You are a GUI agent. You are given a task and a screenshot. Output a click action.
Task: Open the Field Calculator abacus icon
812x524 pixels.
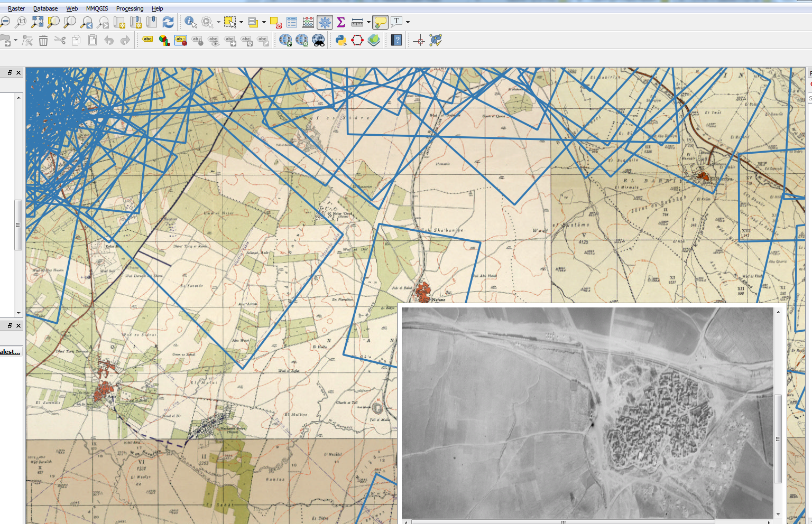click(x=308, y=22)
